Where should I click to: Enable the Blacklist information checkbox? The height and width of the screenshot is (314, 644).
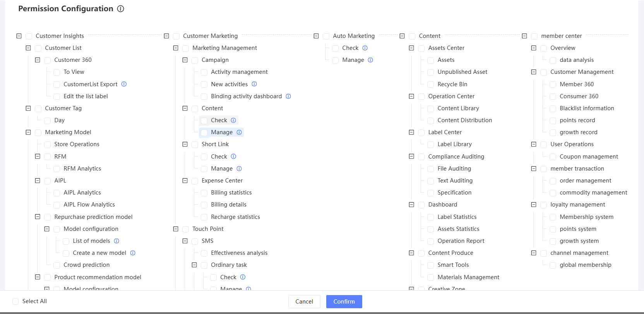(x=553, y=109)
